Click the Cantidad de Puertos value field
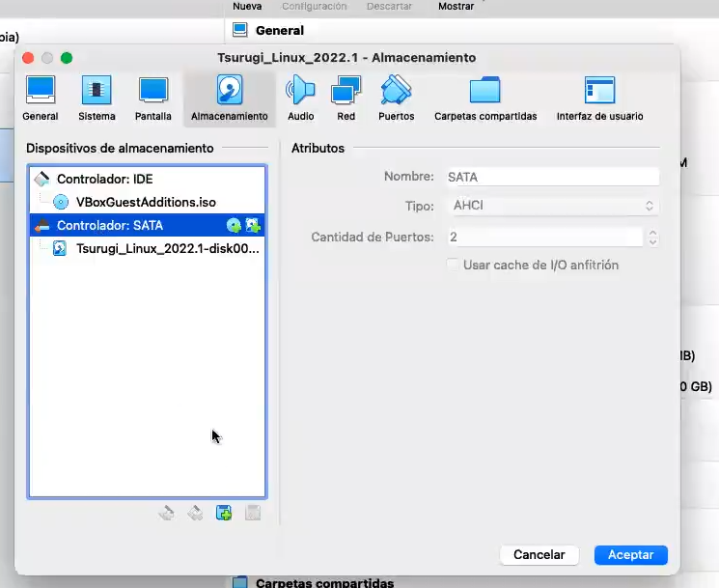Viewport: 719px width, 588px height. 545,238
